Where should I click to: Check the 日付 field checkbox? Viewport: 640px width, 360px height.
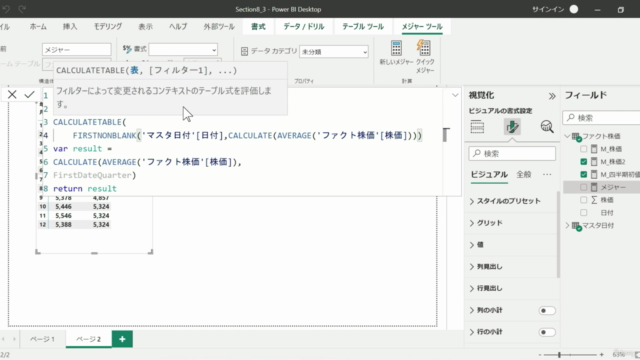pyautogui.click(x=584, y=213)
